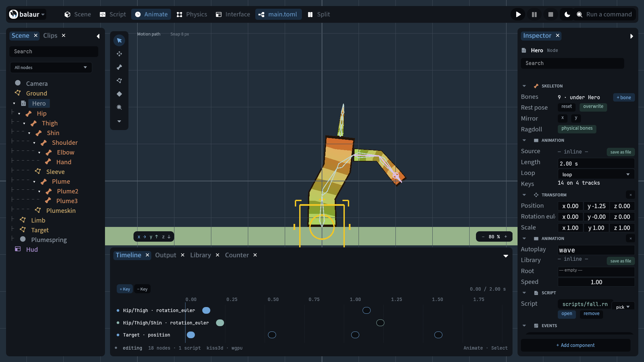644x362 pixels.
Task: Select the zoom magnifier tool
Action: point(119,107)
